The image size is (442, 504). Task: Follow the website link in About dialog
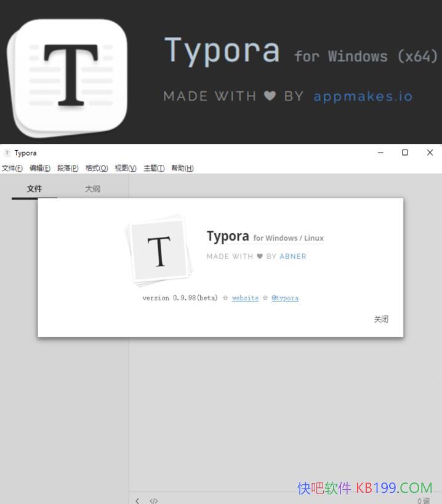tap(245, 298)
